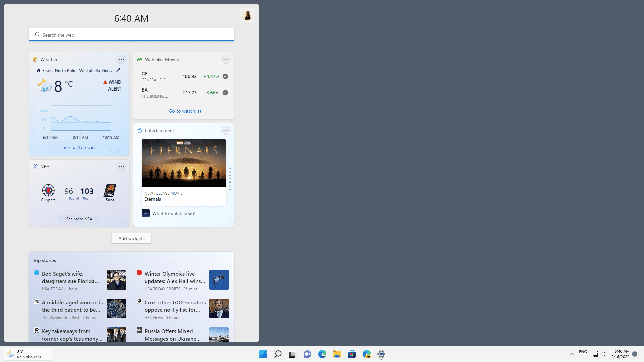
Task: Open the Watchlist Movers options menu
Action: (226, 59)
